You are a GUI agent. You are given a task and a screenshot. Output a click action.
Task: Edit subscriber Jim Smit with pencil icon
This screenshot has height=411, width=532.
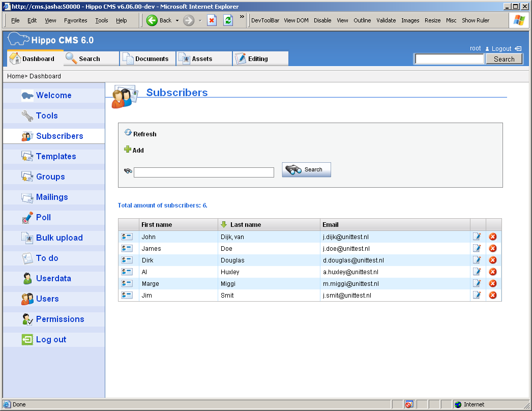coord(477,295)
